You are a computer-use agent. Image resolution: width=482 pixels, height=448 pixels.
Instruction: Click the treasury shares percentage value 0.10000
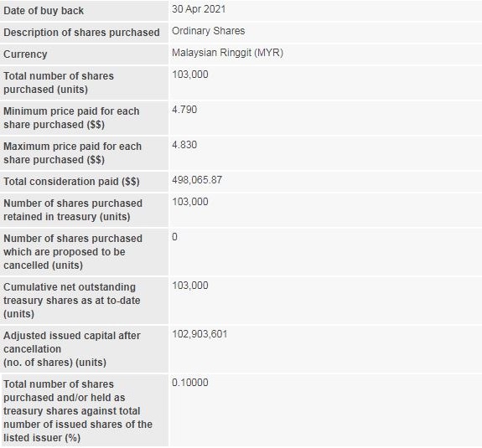190,383
